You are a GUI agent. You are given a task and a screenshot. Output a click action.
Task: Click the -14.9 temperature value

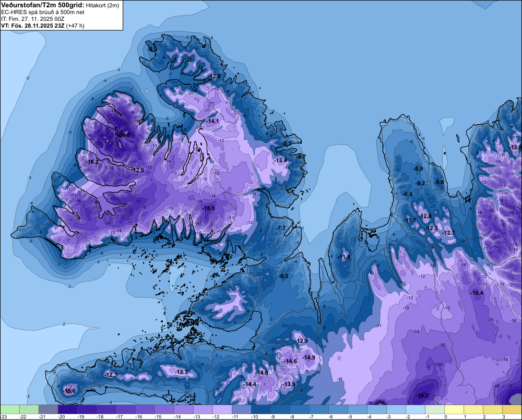tap(309, 357)
